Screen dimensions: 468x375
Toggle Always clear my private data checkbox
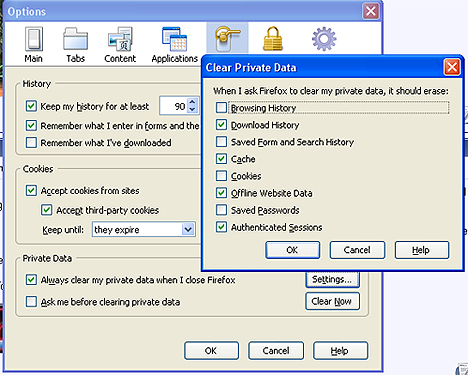pyautogui.click(x=31, y=280)
